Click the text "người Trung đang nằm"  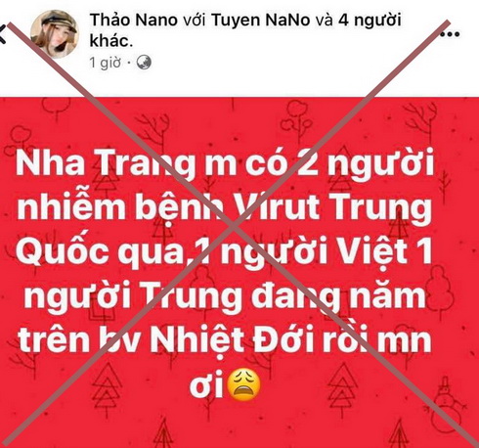[x=225, y=296]
